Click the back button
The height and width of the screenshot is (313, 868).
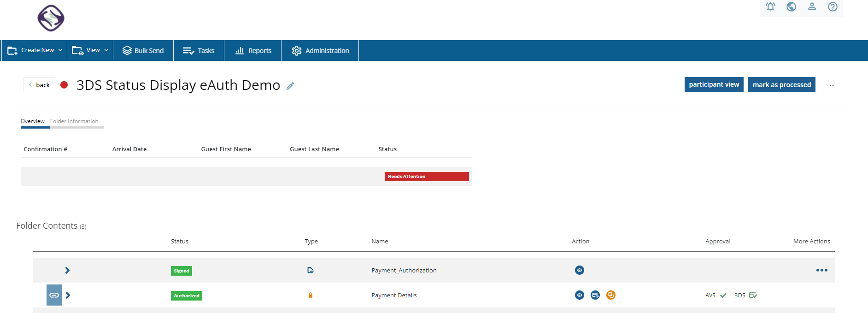(x=39, y=85)
